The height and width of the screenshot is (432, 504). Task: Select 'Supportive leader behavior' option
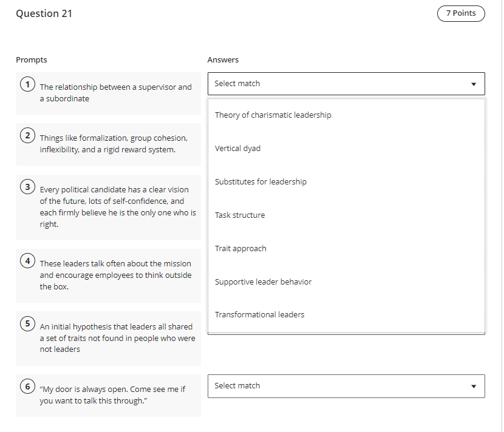(263, 282)
